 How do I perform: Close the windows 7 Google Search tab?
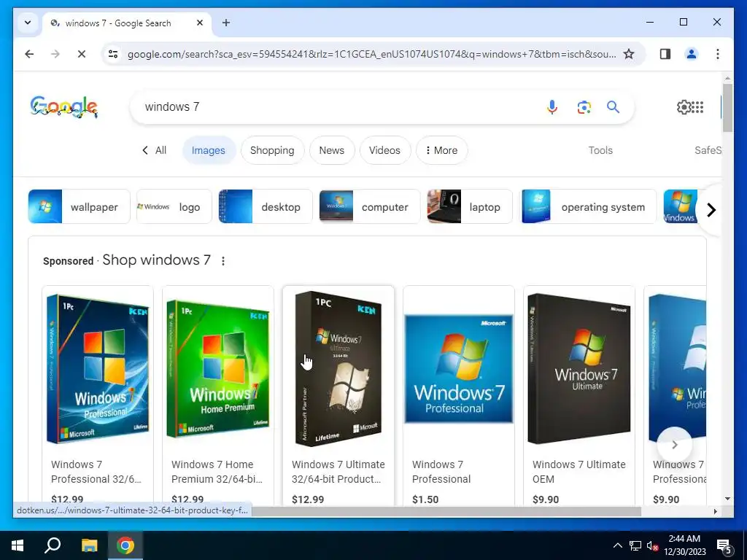pos(200,23)
